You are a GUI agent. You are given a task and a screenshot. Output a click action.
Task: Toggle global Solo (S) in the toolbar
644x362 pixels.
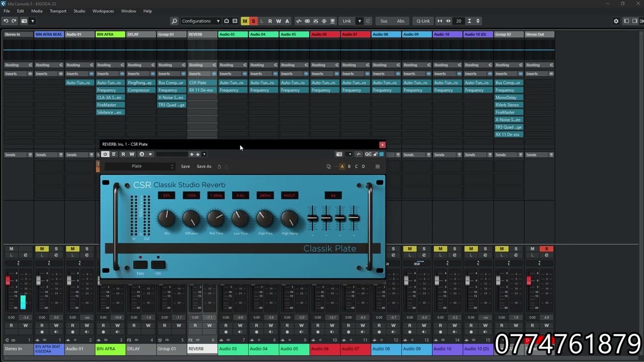point(253,21)
